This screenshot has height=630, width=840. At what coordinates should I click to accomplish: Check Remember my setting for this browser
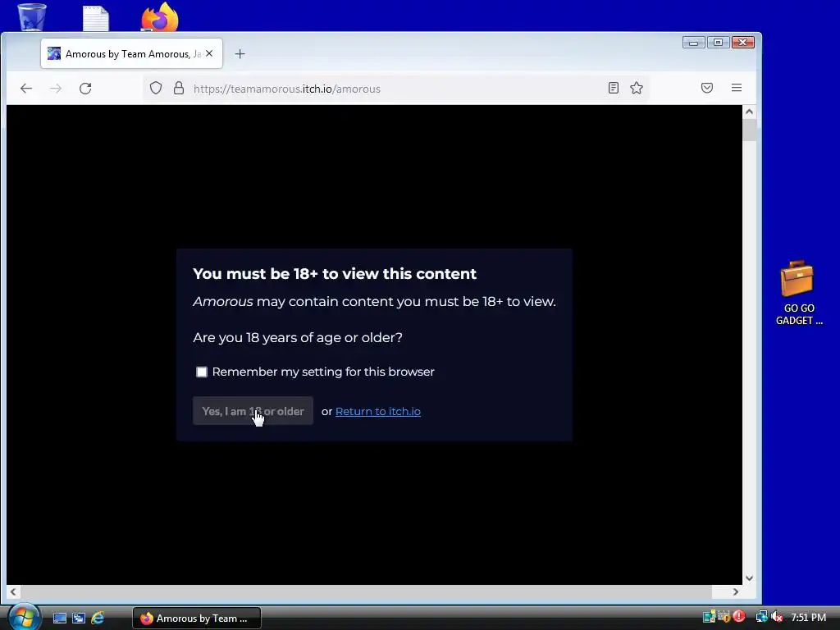pyautogui.click(x=202, y=372)
